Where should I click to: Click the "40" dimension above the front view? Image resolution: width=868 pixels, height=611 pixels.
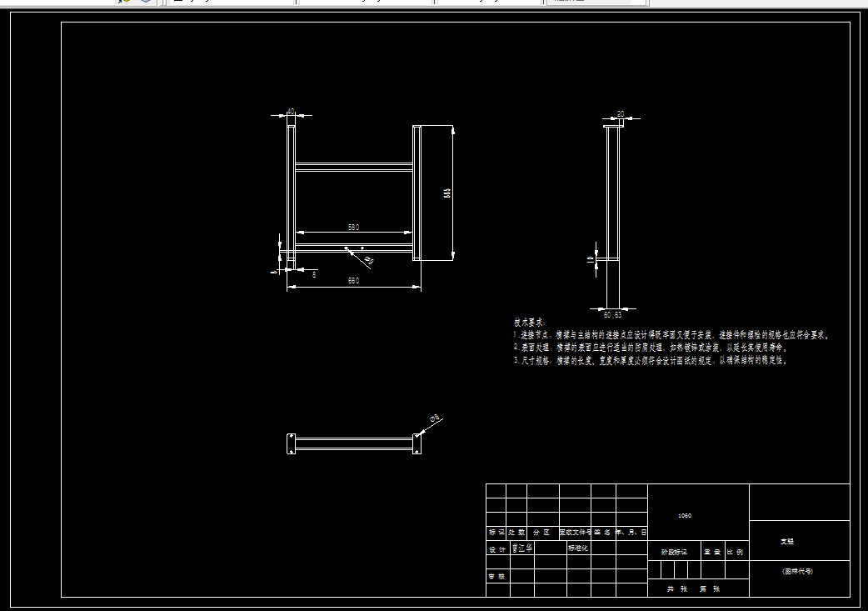[x=291, y=112]
